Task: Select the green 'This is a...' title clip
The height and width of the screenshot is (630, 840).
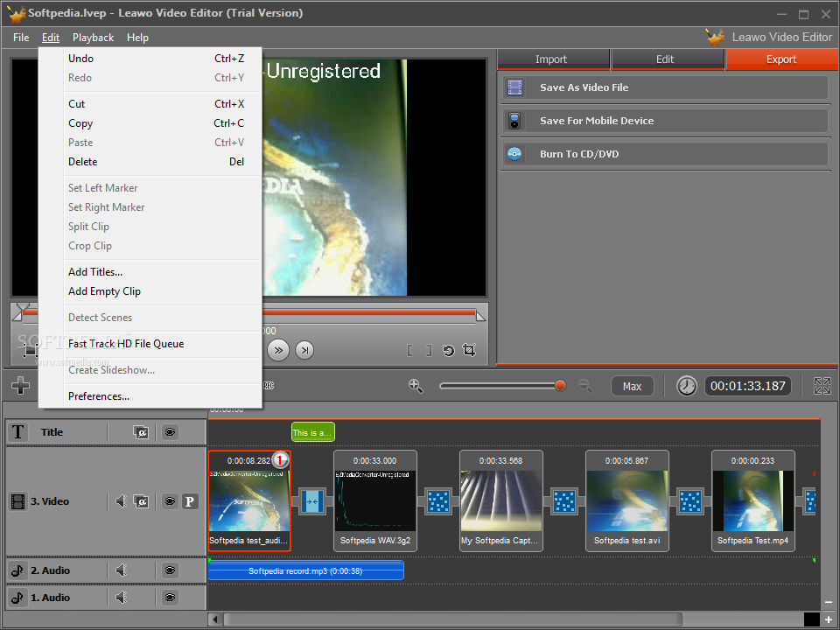Action: [x=313, y=432]
